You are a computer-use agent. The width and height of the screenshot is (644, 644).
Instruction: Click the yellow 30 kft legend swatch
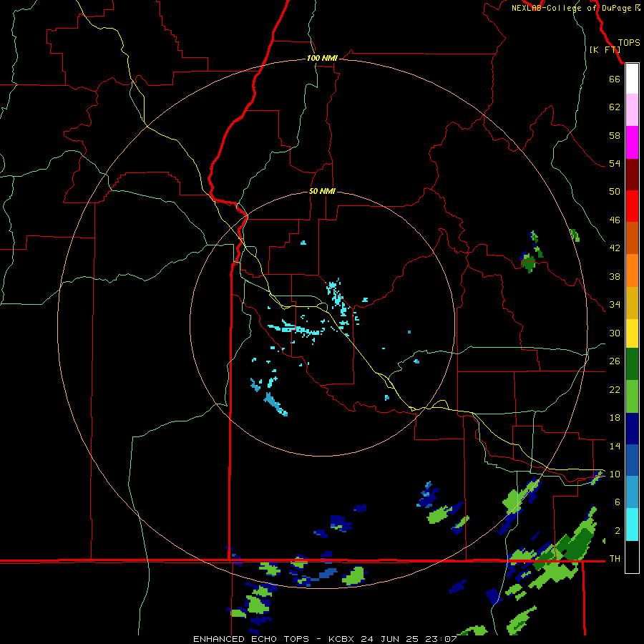(632, 333)
